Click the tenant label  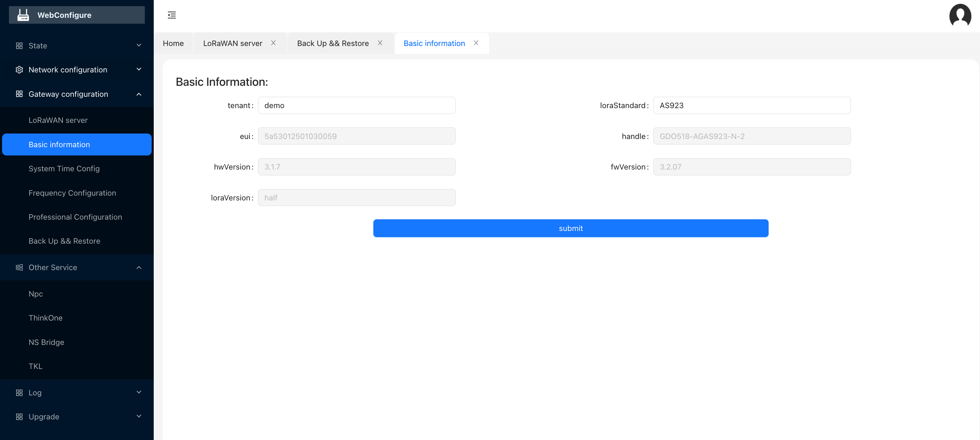coord(241,105)
